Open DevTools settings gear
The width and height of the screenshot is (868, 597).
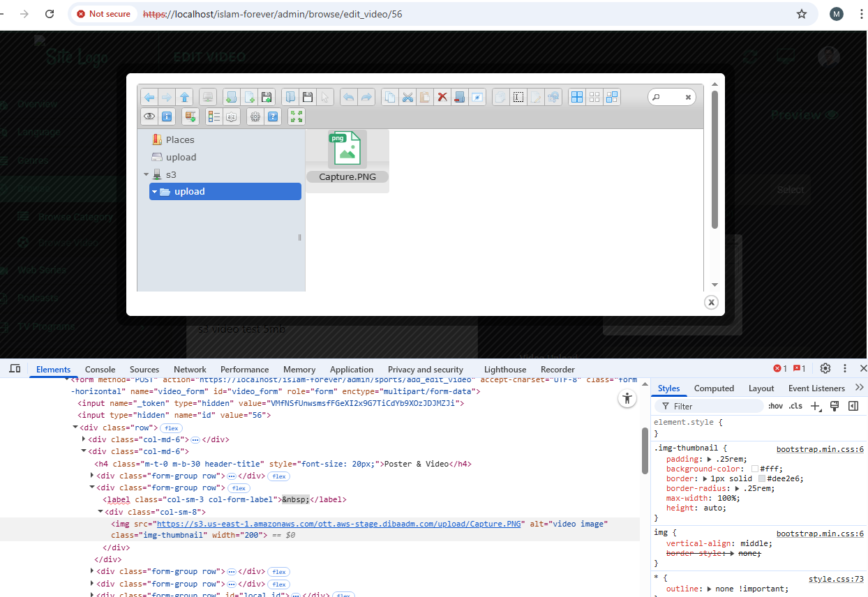825,368
